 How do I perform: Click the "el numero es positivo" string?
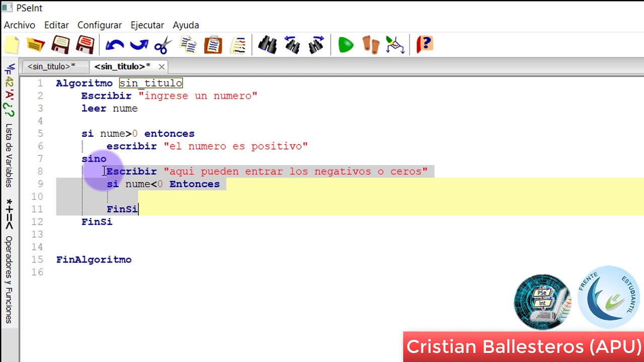(x=235, y=146)
